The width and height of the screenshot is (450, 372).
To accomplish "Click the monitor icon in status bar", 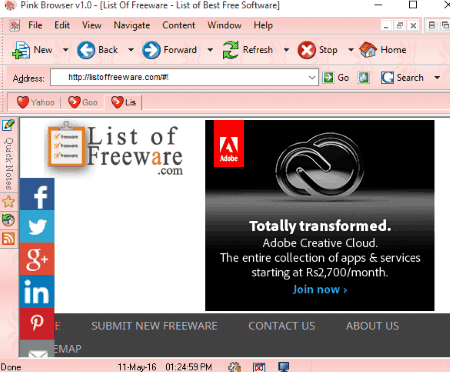I will [284, 367].
